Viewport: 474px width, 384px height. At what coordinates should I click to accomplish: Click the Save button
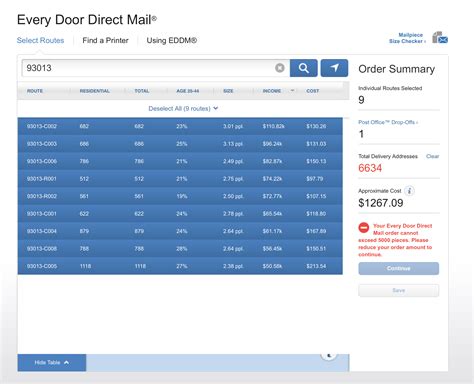pos(399,290)
